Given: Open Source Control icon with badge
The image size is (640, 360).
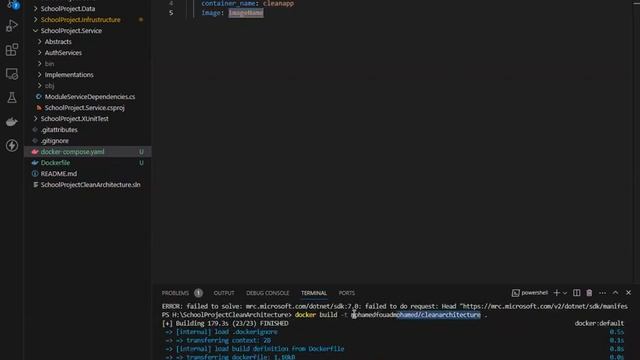Looking at the screenshot, I should (12, 4).
